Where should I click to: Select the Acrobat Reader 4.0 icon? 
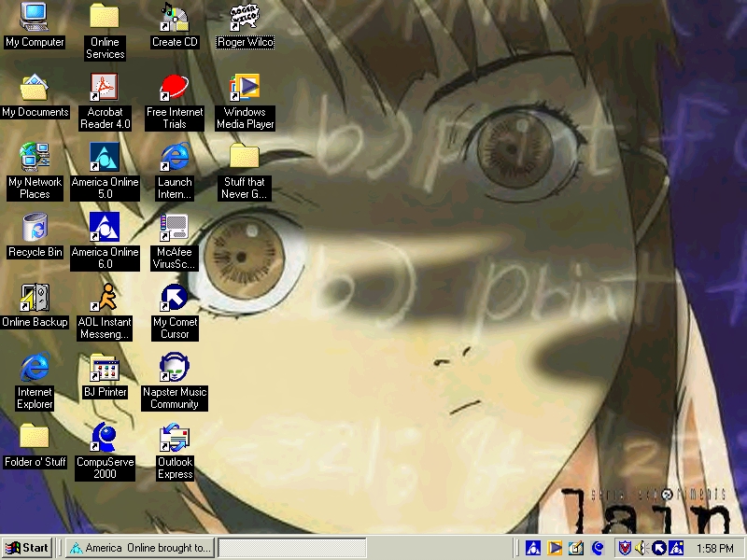105,88
